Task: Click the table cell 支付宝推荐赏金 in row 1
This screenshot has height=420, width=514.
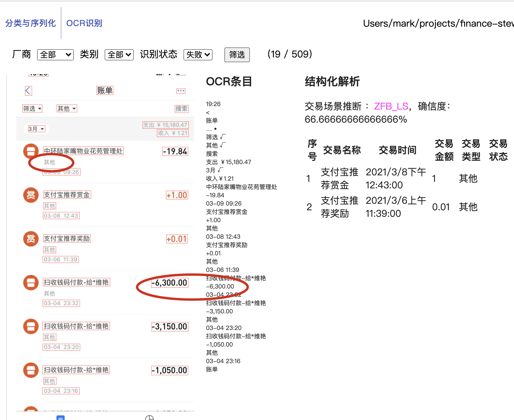Action: [339, 179]
